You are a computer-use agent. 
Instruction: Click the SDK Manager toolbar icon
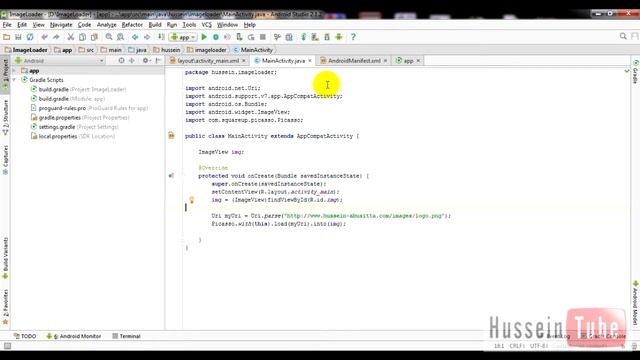click(x=327, y=37)
